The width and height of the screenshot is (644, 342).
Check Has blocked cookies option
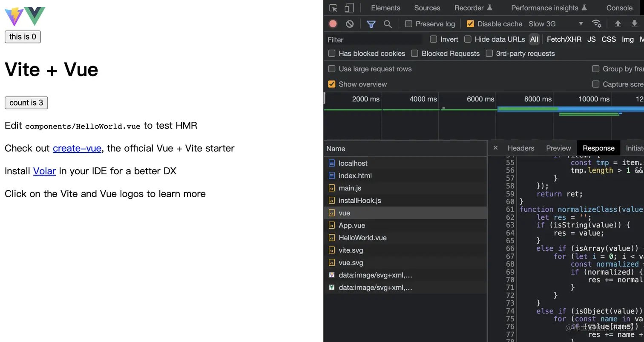[x=332, y=53]
